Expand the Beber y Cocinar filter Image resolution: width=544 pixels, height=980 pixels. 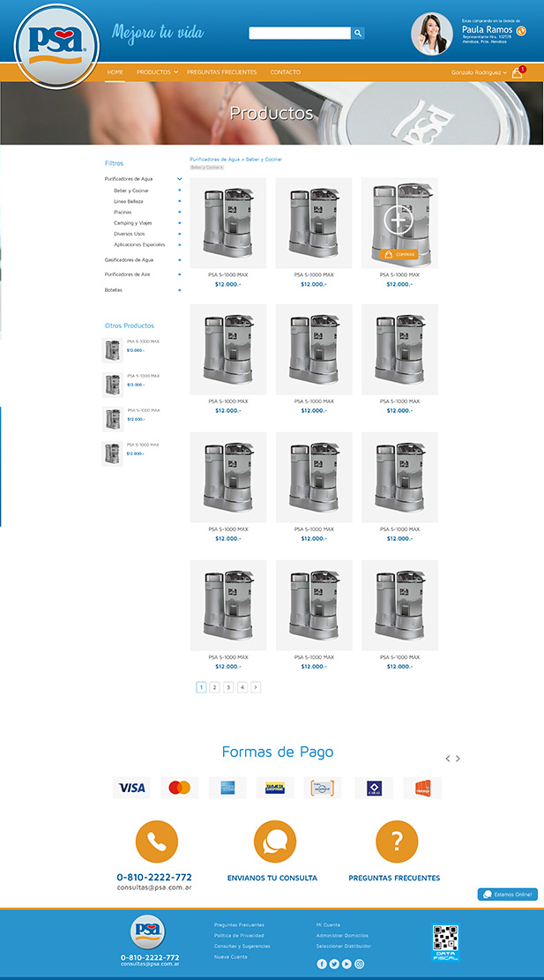[x=180, y=190]
